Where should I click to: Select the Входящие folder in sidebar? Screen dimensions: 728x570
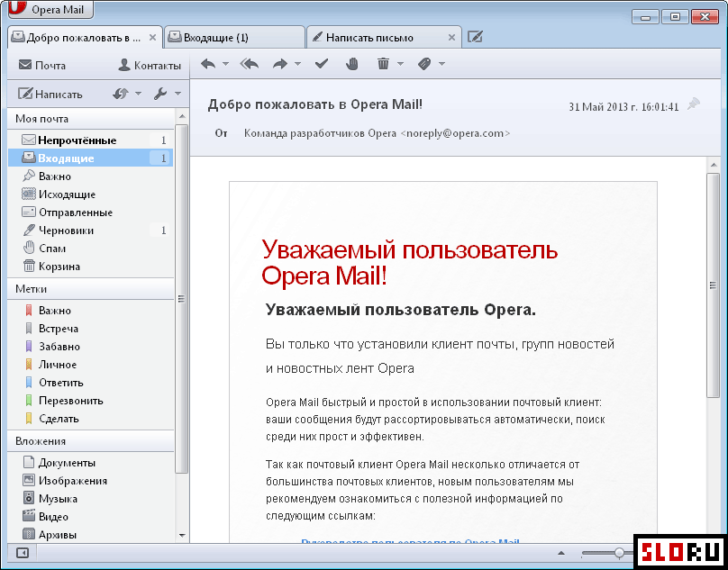pos(90,158)
